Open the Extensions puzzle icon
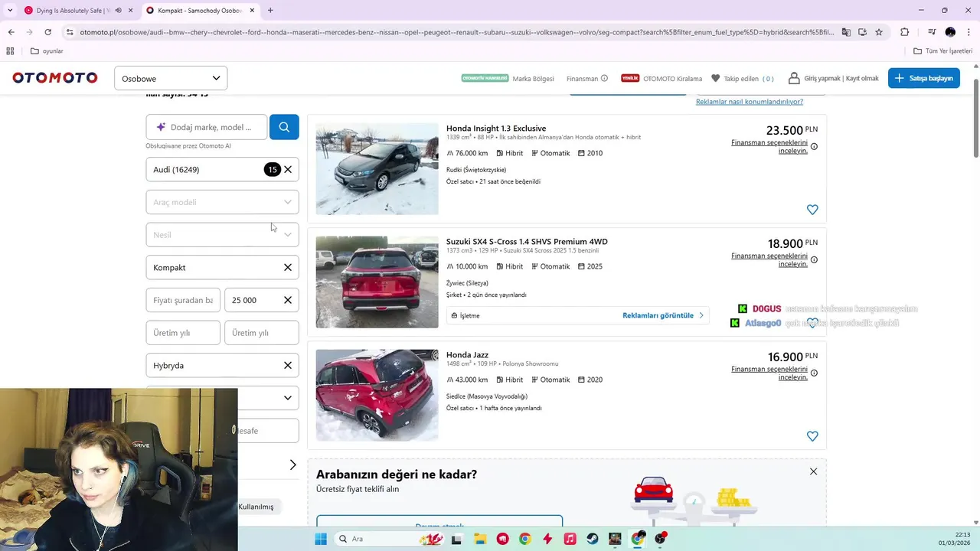The height and width of the screenshot is (551, 980). tap(904, 32)
